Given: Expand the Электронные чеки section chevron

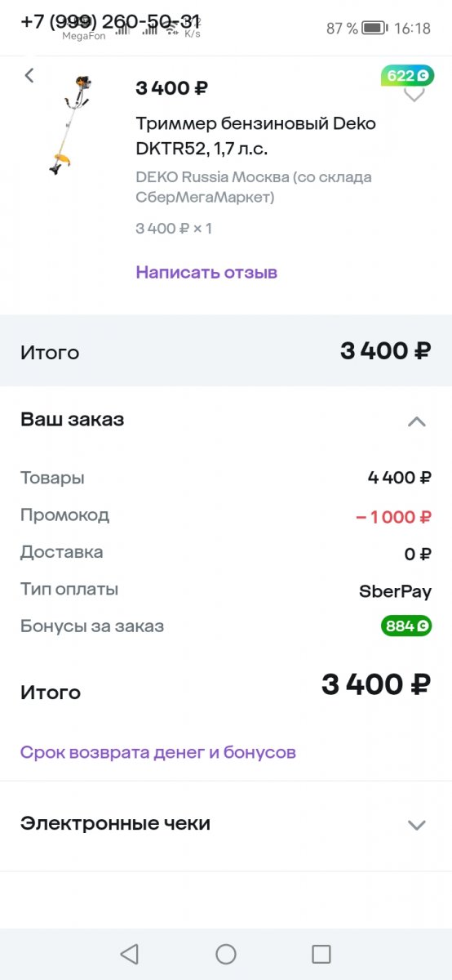Looking at the screenshot, I should click(416, 825).
